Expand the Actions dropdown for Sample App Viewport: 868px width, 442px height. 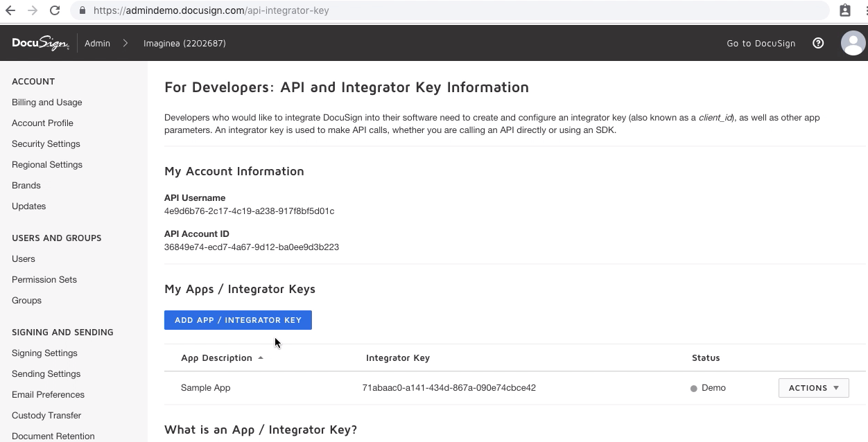click(813, 388)
